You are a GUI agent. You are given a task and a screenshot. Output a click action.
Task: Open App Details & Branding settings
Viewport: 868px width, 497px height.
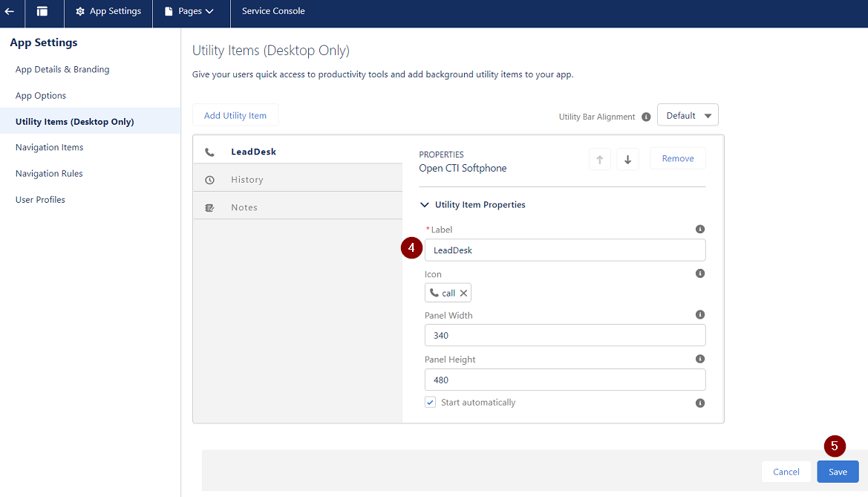pos(62,69)
